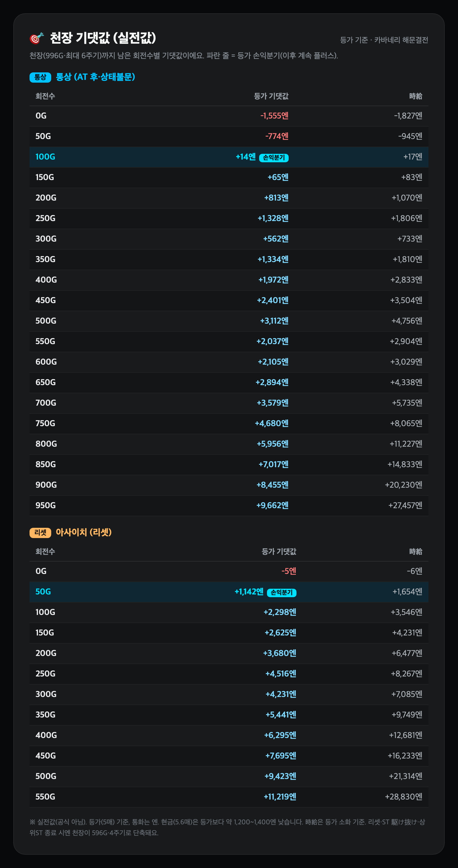This screenshot has width=458, height=868.
Task: Select the 손익분기 badge in the +1,142엔 row
Action: point(282,592)
